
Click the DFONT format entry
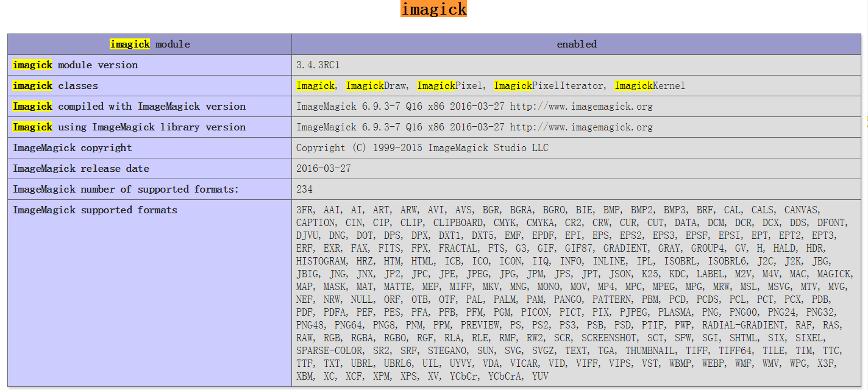(x=831, y=223)
